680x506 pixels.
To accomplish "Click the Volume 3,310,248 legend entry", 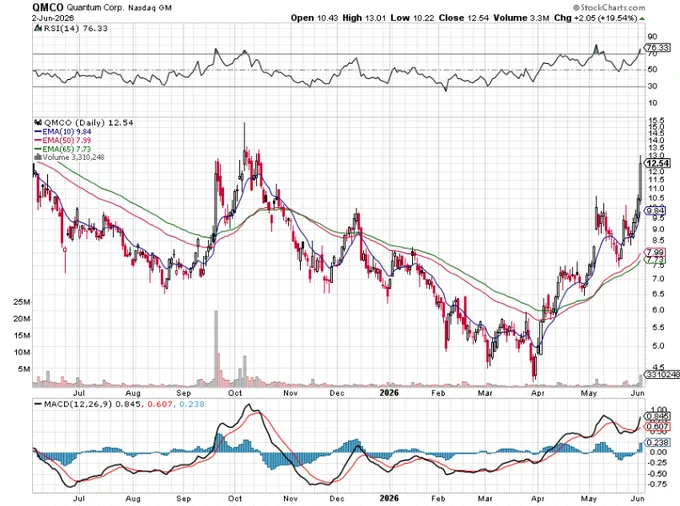I will 69,157.
